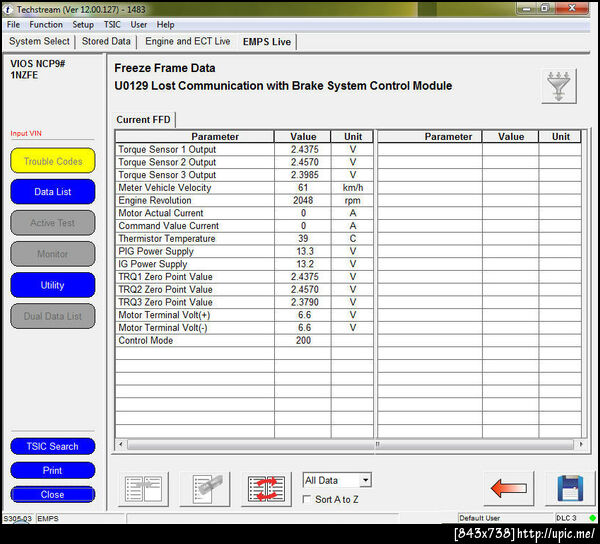Open the File menu
Image resolution: width=600 pixels, height=544 pixels.
coord(13,24)
